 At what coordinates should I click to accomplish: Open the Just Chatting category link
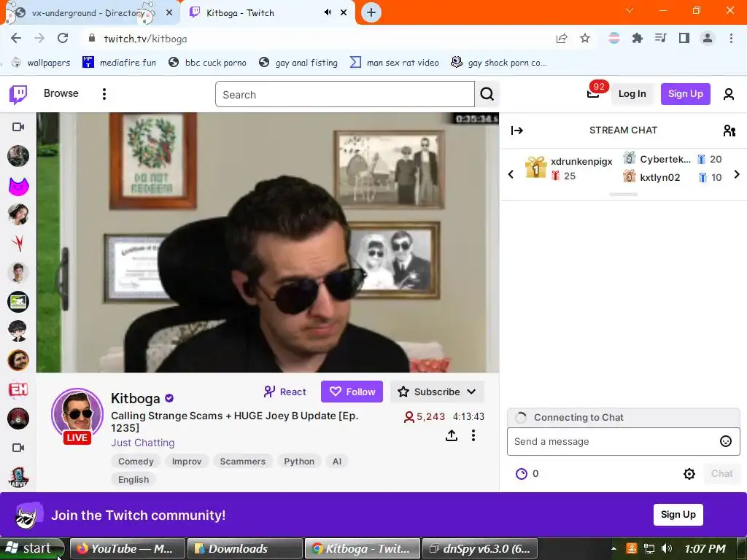(142, 443)
